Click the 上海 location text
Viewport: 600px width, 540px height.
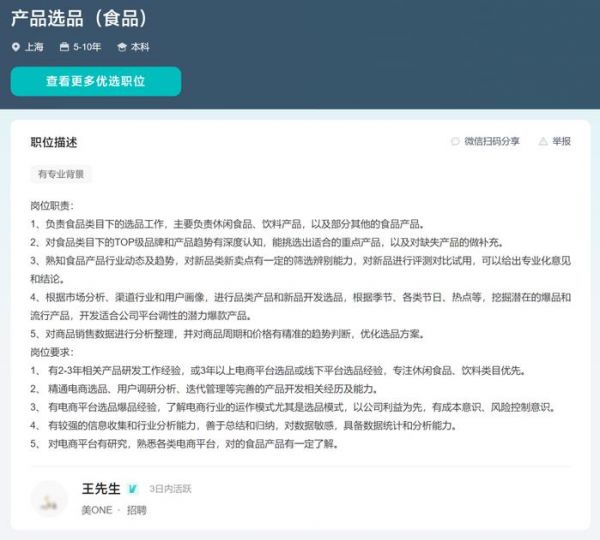[x=34, y=47]
